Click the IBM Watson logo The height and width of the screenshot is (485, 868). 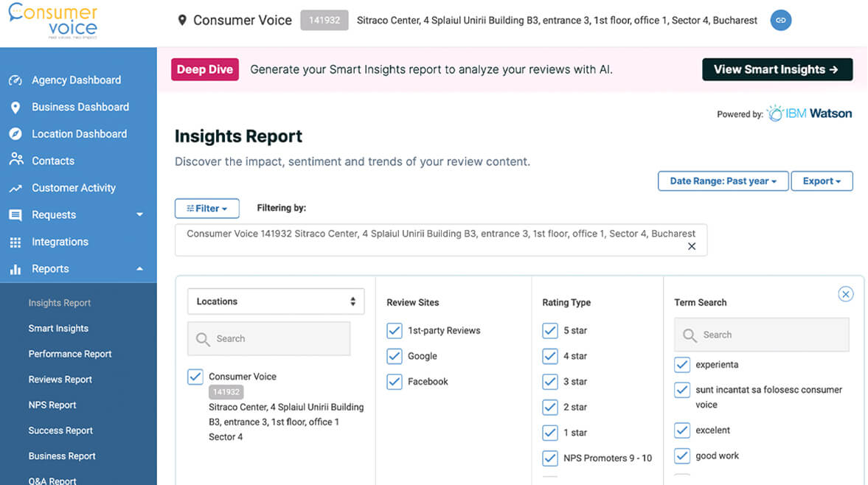(809, 114)
